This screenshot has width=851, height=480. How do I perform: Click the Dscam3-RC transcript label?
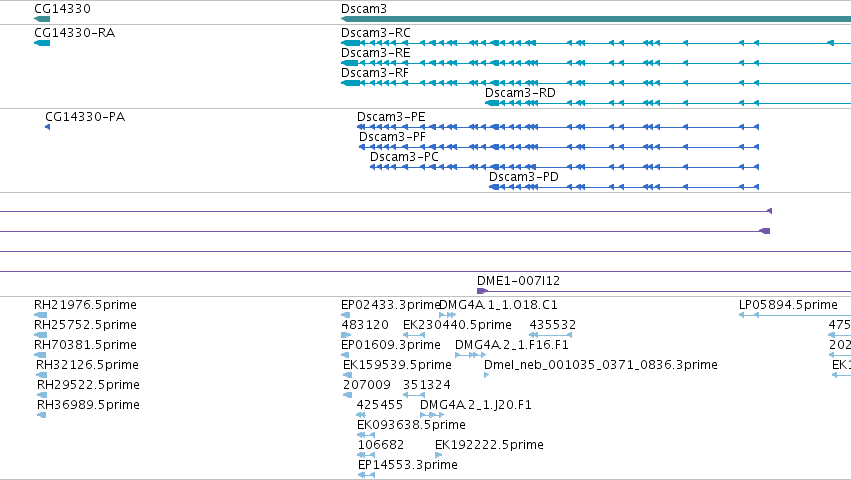[x=376, y=33]
